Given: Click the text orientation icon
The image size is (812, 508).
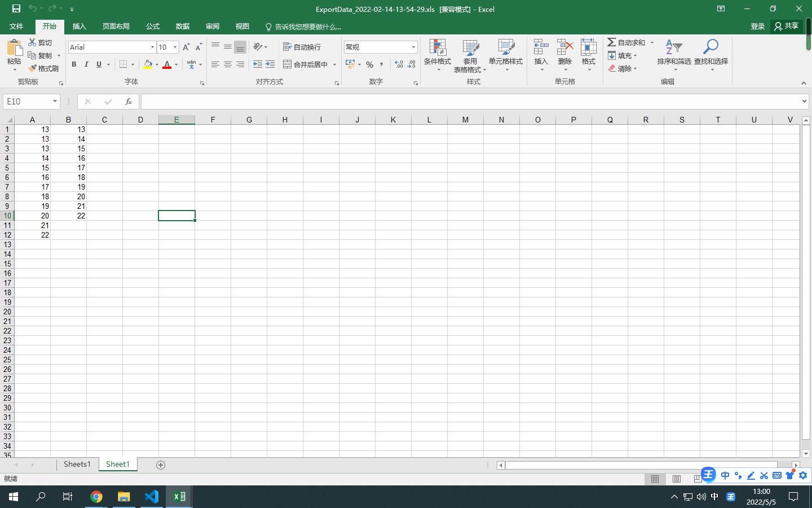Looking at the screenshot, I should [258, 47].
